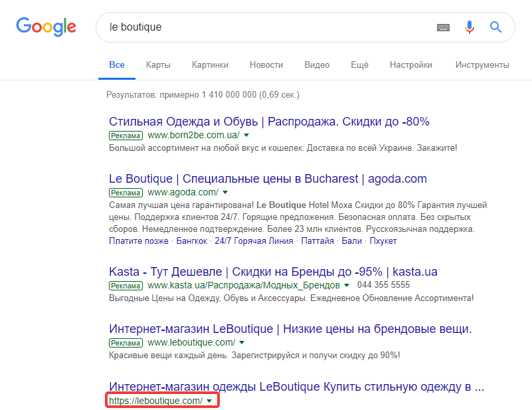Click the phone number 044 355 5555

coord(383,285)
